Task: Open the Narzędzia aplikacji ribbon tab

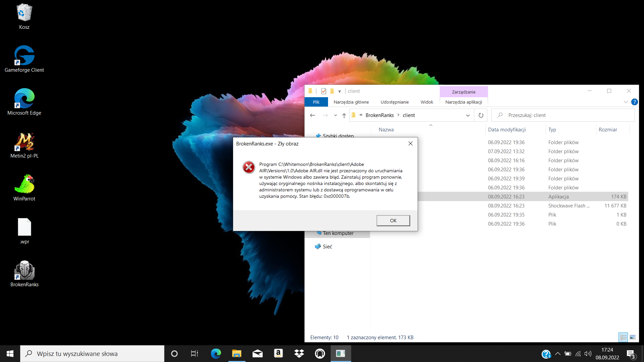Action: point(464,102)
